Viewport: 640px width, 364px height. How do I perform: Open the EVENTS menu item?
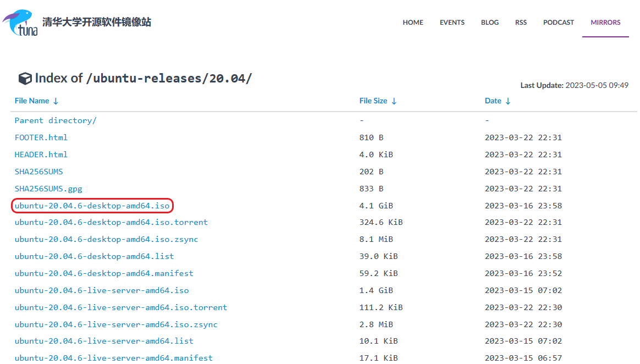[452, 23]
